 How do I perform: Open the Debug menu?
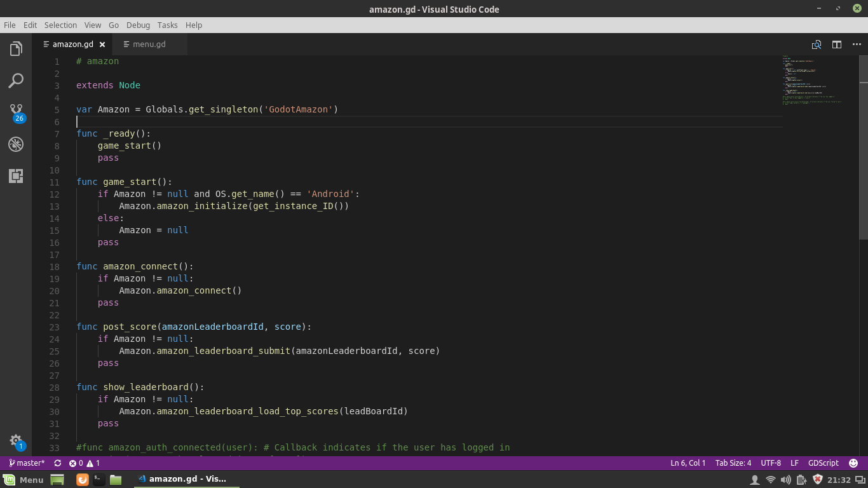(138, 25)
